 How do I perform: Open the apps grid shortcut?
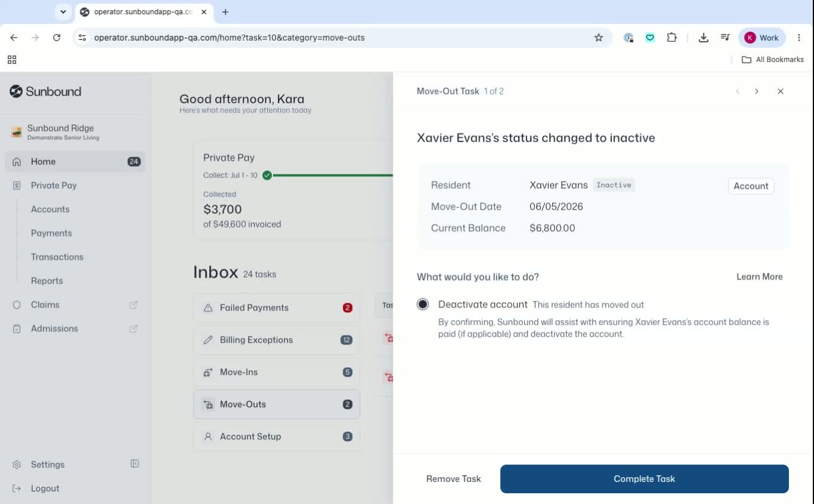tap(12, 60)
